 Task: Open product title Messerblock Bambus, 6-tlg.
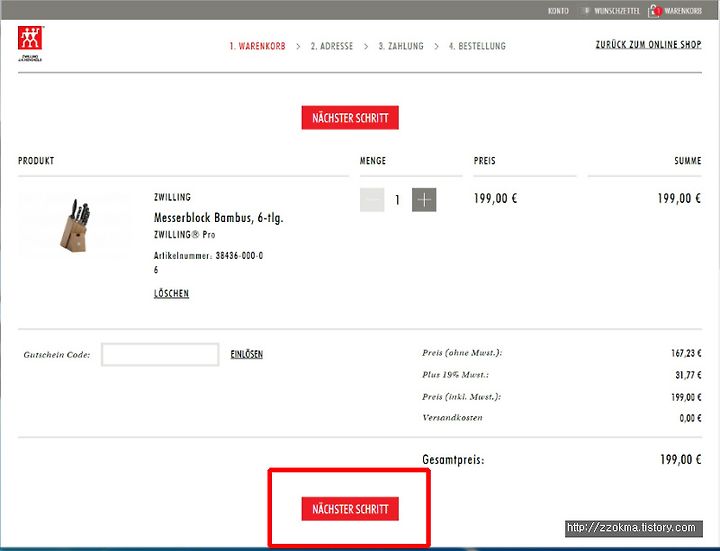pyautogui.click(x=219, y=218)
